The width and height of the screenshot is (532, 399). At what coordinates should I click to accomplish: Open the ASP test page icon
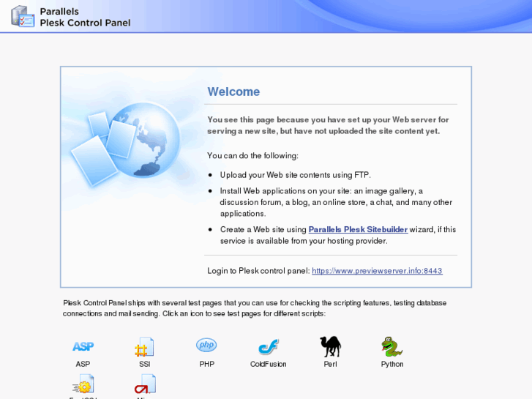click(83, 346)
